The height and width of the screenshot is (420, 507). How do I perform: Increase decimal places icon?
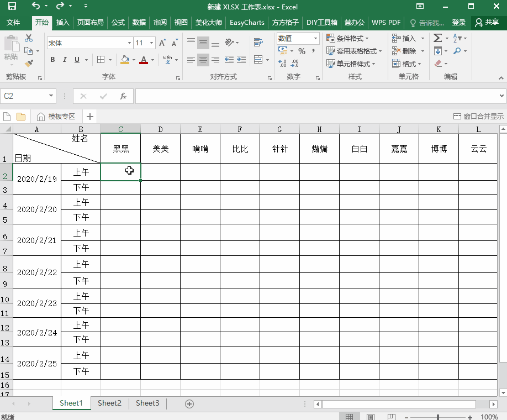pos(282,64)
